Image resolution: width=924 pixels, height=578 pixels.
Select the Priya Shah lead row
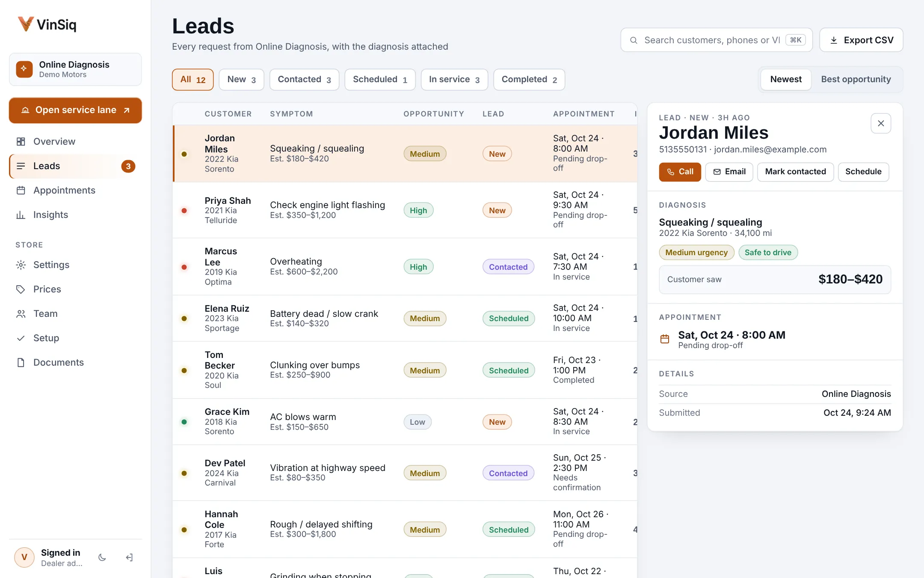coord(405,210)
